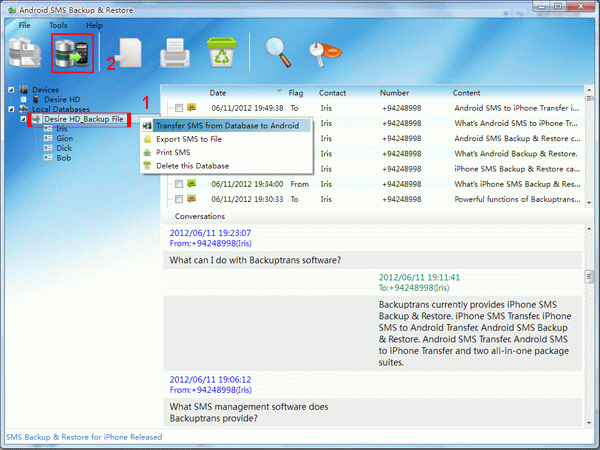Click message list scrollbar down arrow
The width and height of the screenshot is (600, 450).
pyautogui.click(x=589, y=203)
